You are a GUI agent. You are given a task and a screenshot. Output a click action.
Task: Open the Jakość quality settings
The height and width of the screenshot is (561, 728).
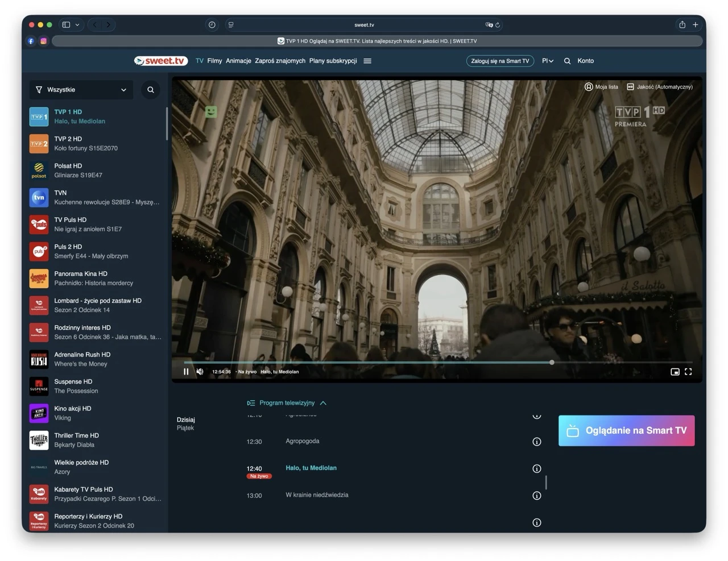pos(659,87)
